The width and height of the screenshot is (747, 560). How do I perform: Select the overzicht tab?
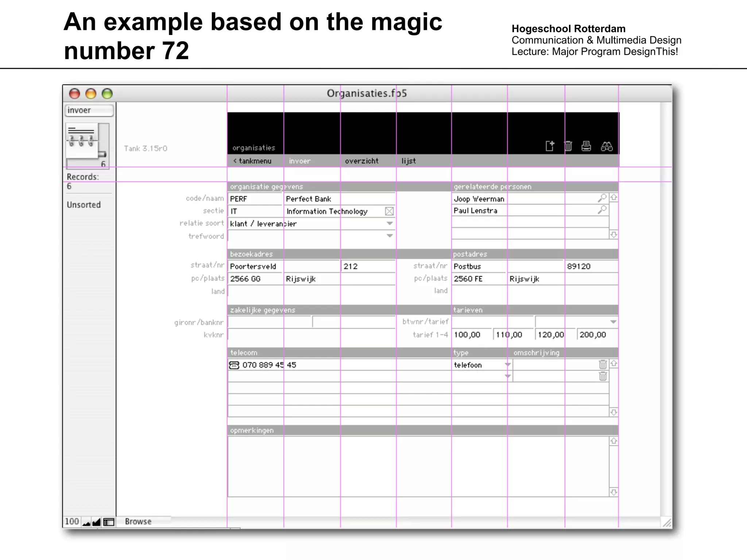coord(362,161)
